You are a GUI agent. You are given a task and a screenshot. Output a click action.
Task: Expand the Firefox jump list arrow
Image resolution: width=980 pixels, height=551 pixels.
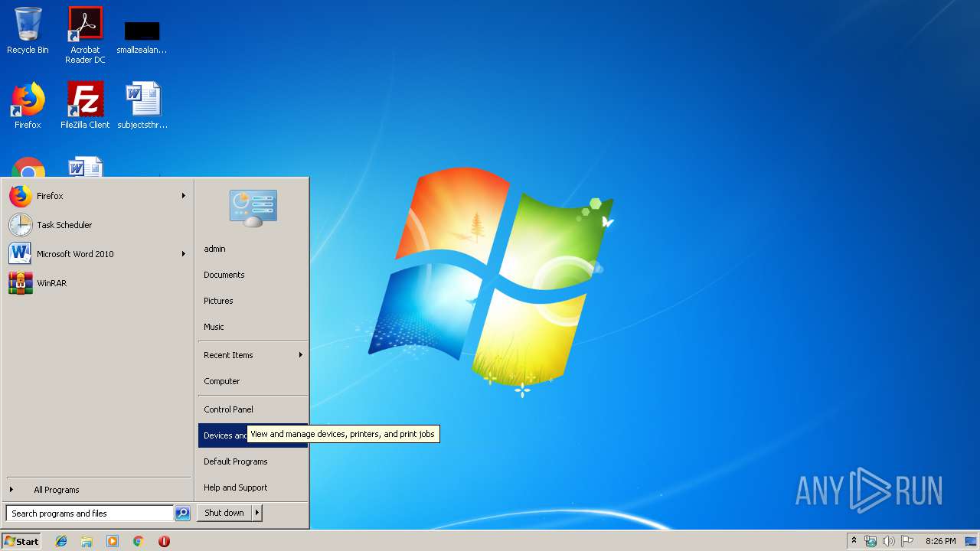(x=184, y=196)
